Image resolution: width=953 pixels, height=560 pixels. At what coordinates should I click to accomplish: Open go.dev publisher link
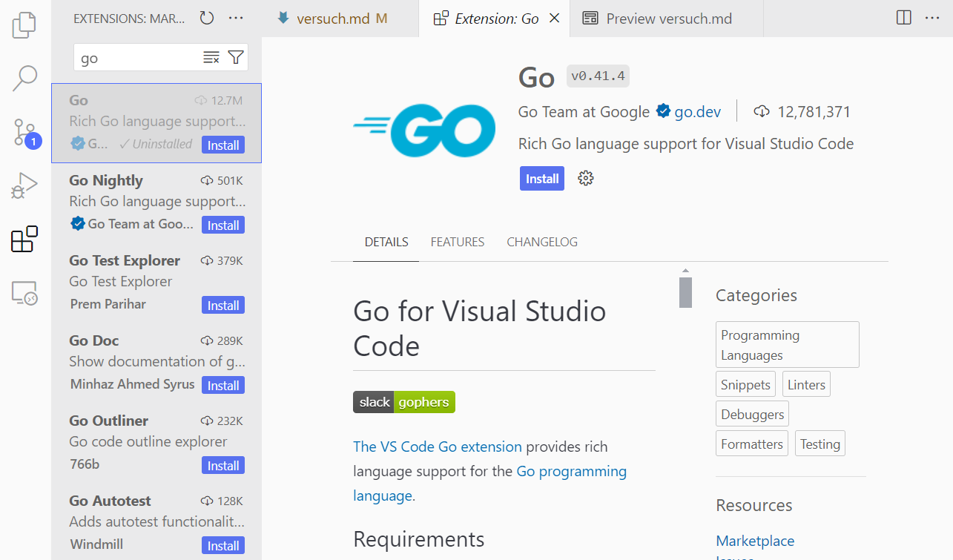click(697, 112)
